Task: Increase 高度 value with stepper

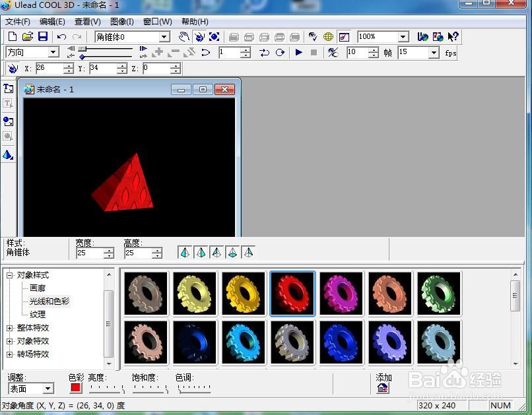Action: pos(156,251)
